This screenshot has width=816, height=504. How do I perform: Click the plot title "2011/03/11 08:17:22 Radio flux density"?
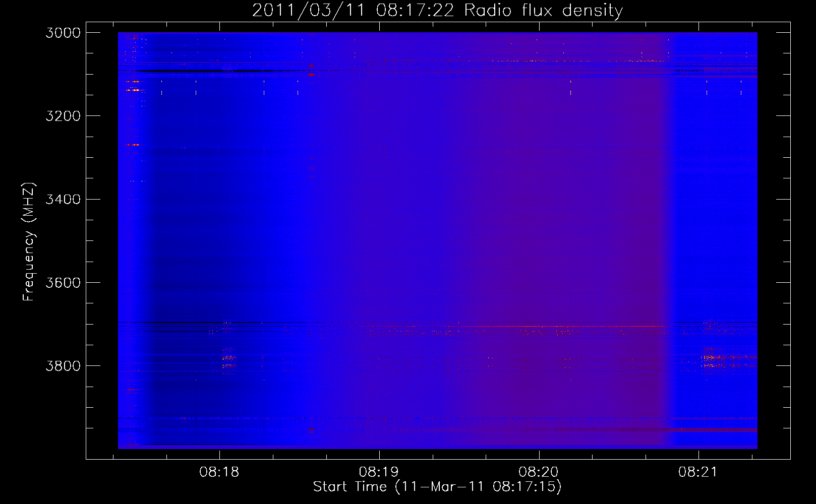click(x=437, y=11)
